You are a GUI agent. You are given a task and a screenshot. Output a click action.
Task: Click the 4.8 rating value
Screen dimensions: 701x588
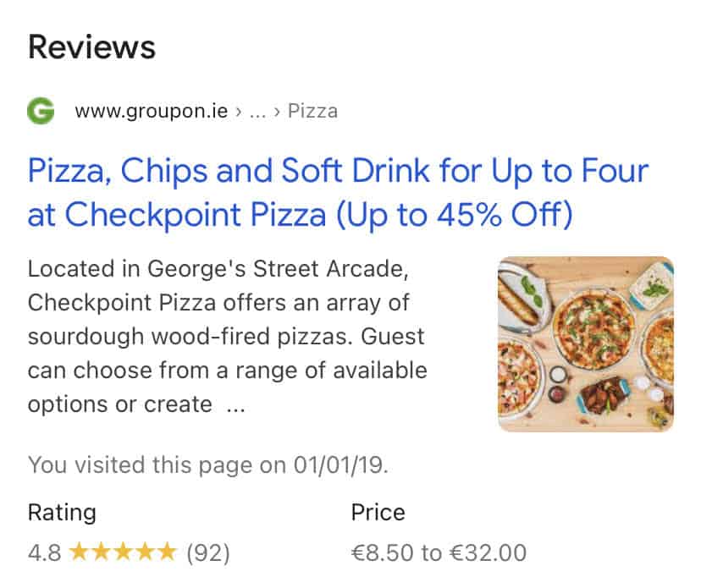(x=44, y=552)
